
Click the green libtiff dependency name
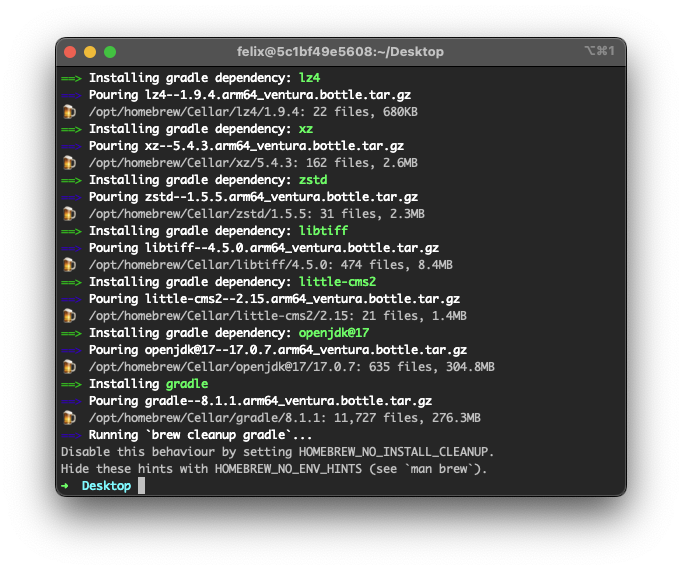[323, 231]
